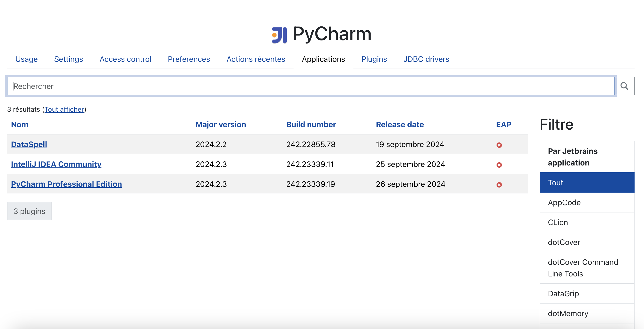Open the Usage tab
The image size is (644, 329).
click(x=26, y=59)
